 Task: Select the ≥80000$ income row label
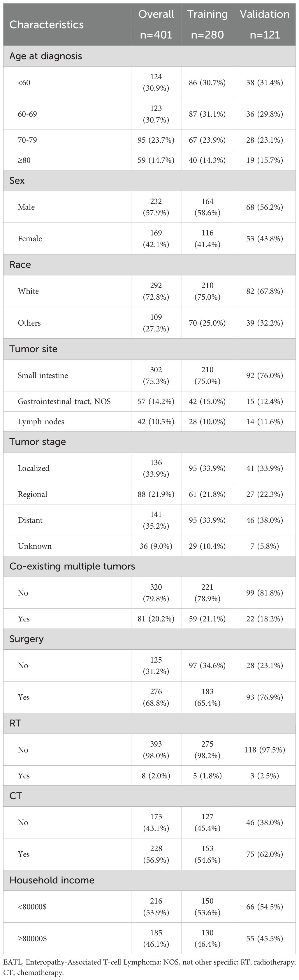[32, 939]
